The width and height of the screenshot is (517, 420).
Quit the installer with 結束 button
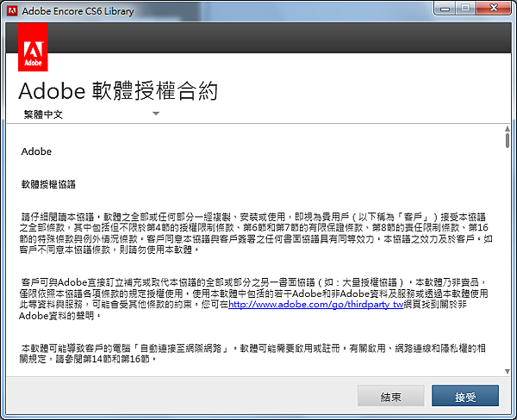click(x=390, y=396)
